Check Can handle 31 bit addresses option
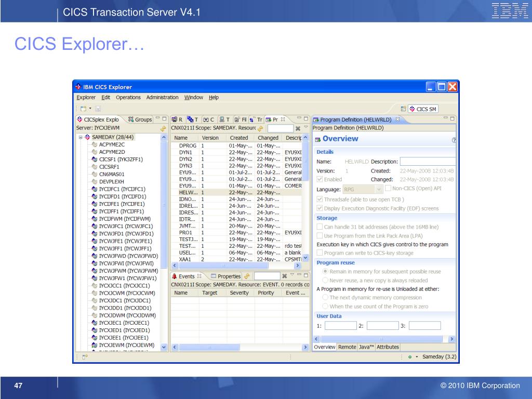Screen dimensions: 532x399 (320, 227)
